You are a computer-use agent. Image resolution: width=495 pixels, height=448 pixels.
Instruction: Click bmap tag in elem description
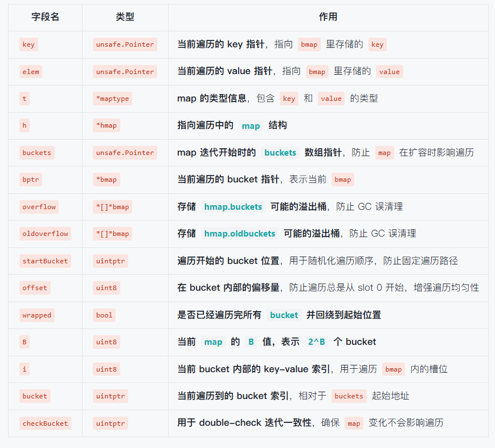[x=317, y=72]
